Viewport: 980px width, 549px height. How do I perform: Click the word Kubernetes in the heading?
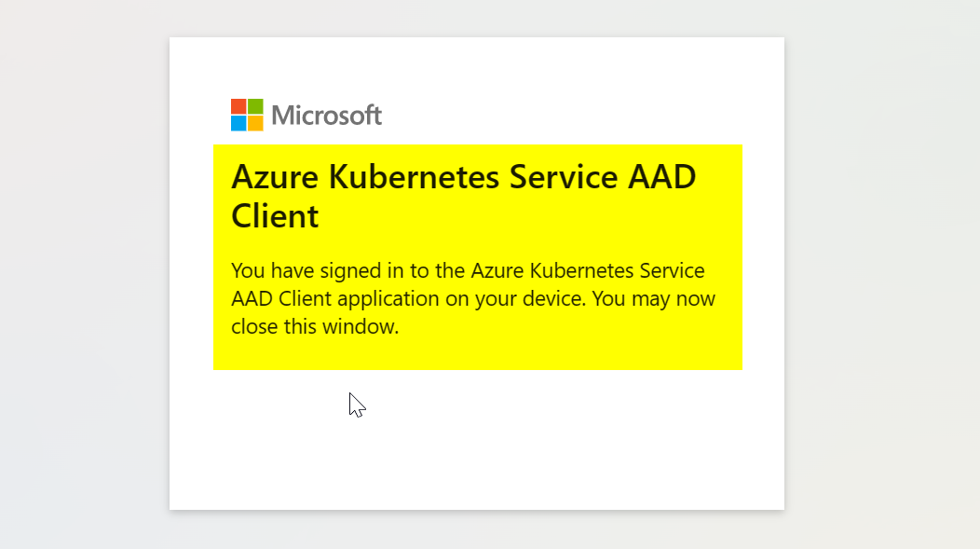click(x=414, y=177)
